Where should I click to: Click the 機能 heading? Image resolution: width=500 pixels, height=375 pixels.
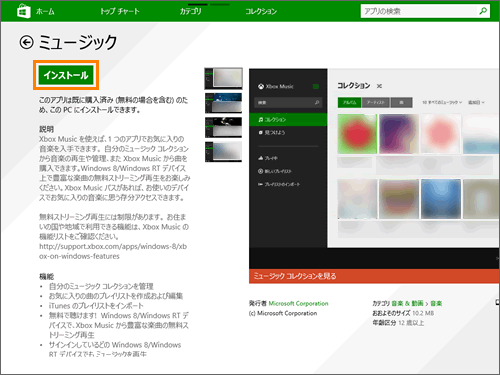pos(46,276)
